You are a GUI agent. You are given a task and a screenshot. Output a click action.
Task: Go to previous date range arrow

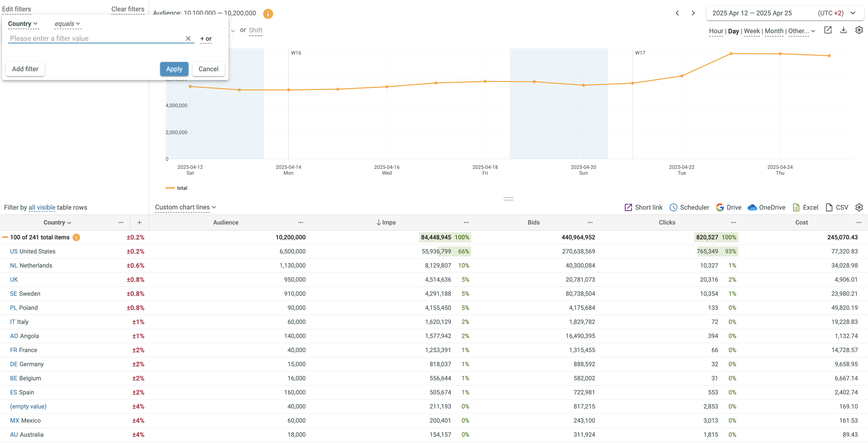point(677,13)
